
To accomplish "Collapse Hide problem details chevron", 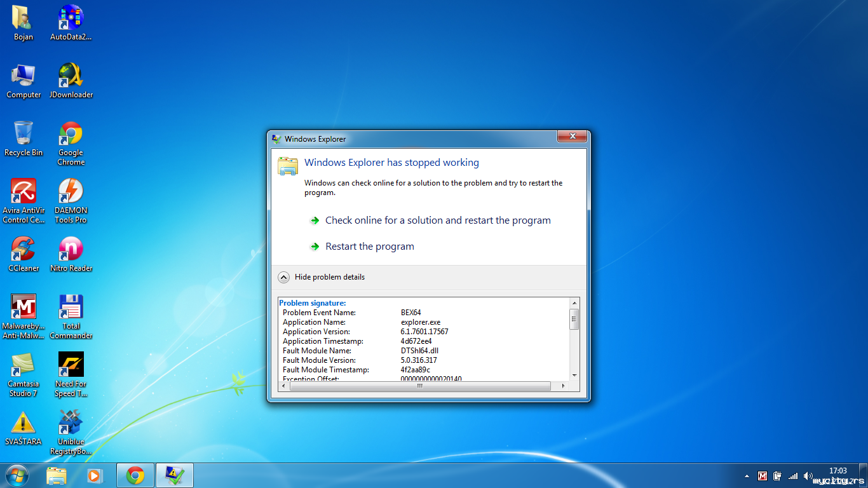I will tap(283, 277).
